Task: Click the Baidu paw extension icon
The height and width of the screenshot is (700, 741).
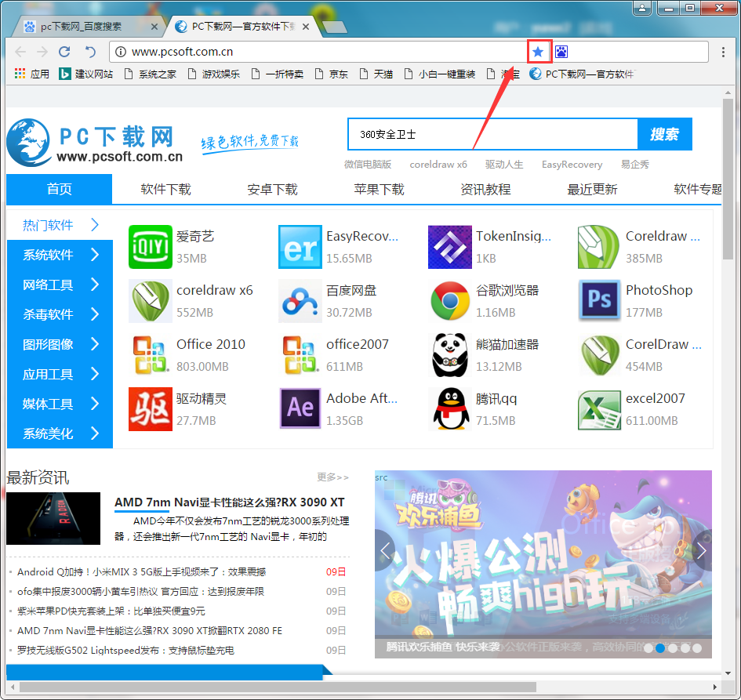Action: pos(561,52)
